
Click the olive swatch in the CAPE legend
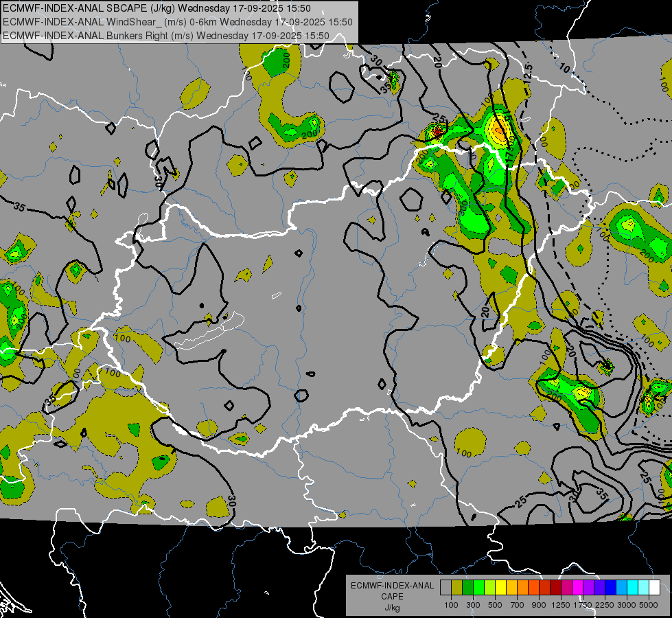pyautogui.click(x=457, y=587)
